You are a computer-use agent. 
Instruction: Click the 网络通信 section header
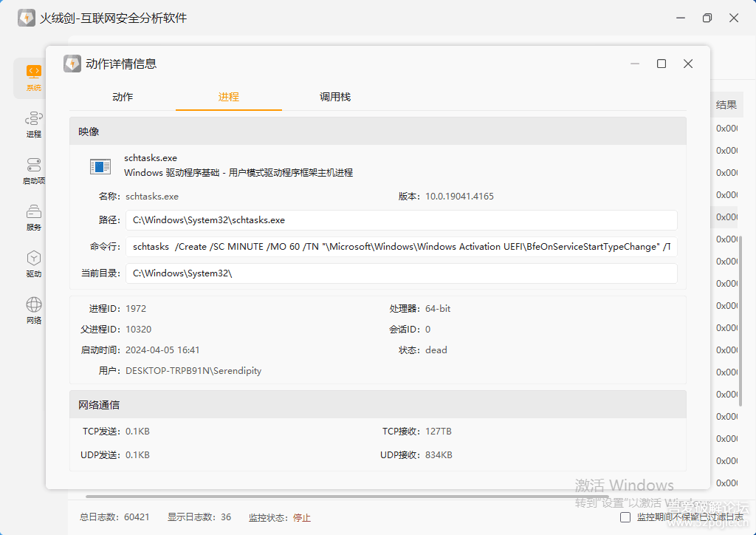pyautogui.click(x=378, y=404)
